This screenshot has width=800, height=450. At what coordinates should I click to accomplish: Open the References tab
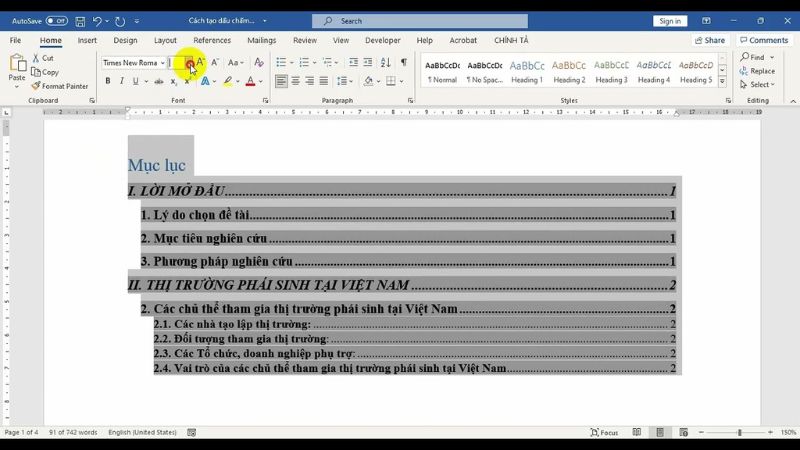click(x=211, y=41)
